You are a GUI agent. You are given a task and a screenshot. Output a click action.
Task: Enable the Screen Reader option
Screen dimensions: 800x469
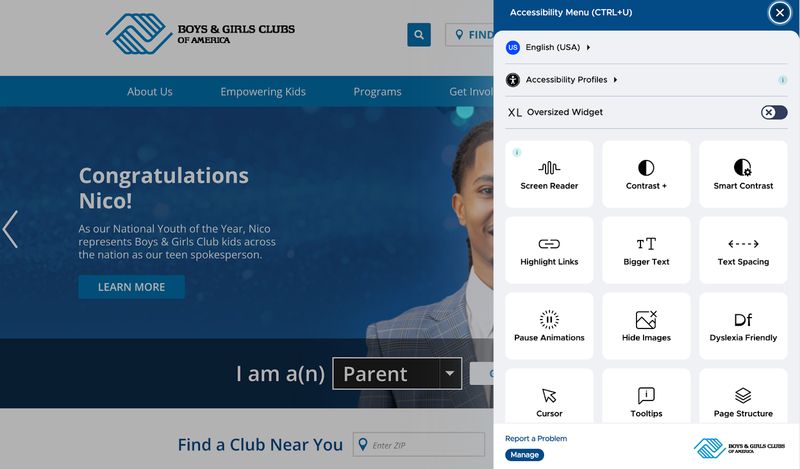click(x=549, y=174)
